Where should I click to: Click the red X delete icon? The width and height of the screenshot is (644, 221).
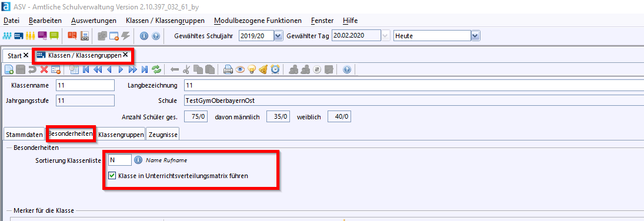[44, 70]
